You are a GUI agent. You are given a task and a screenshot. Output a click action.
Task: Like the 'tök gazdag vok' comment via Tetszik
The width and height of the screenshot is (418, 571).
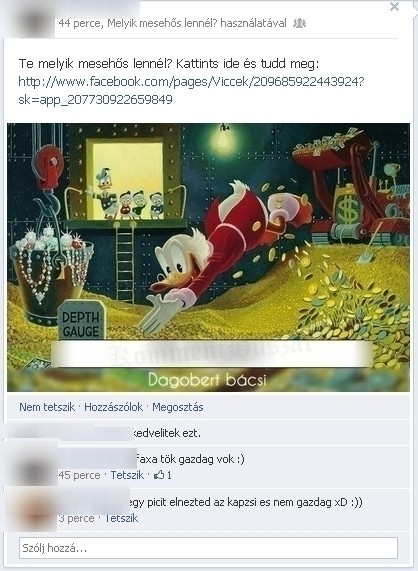click(x=127, y=475)
